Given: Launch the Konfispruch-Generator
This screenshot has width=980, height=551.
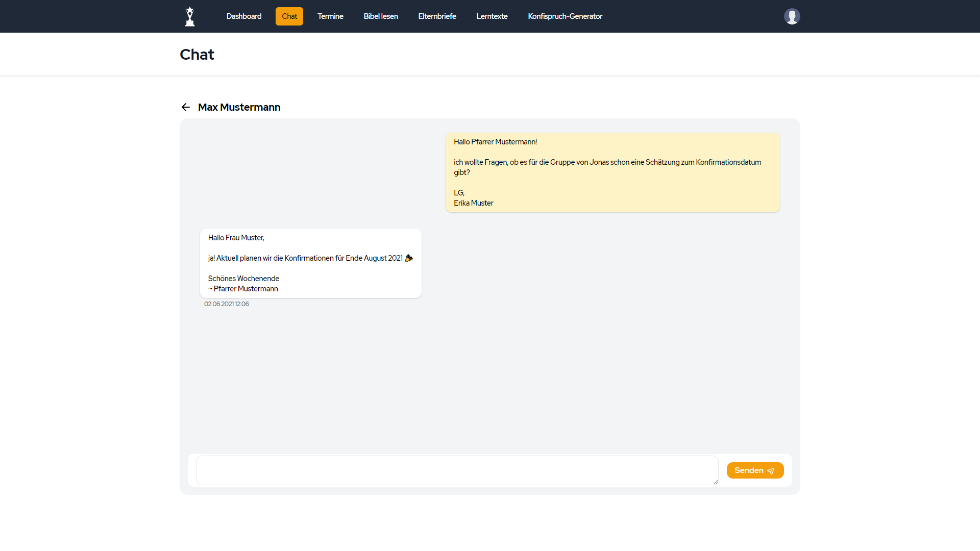Looking at the screenshot, I should (x=565, y=16).
